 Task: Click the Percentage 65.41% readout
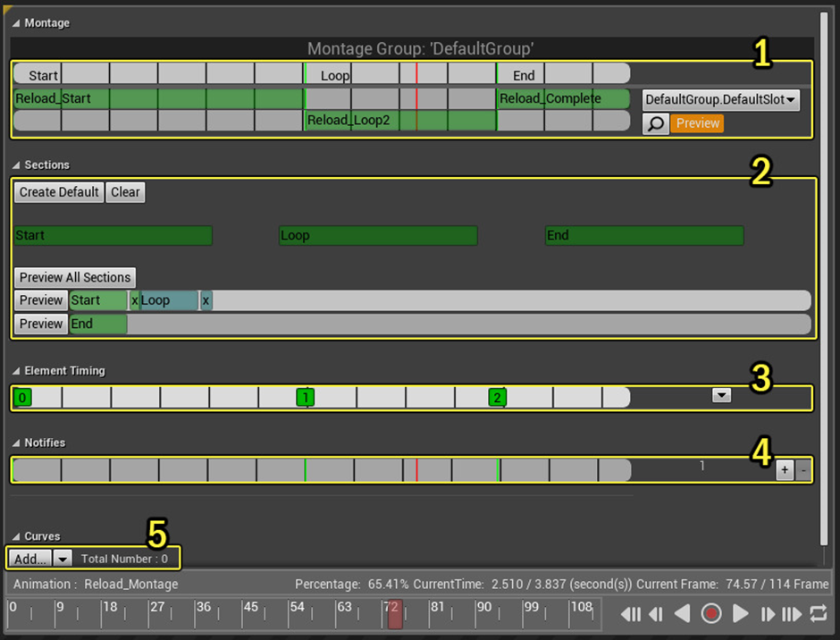(351, 585)
